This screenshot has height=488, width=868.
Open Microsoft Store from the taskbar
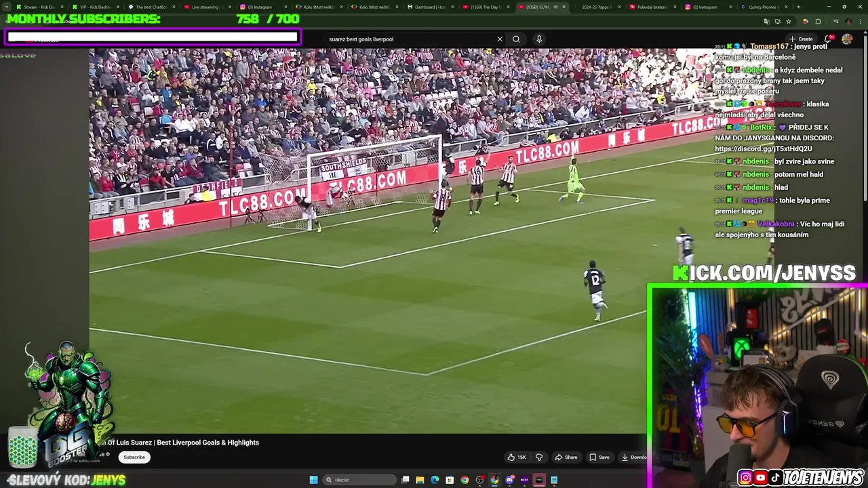tap(450, 480)
